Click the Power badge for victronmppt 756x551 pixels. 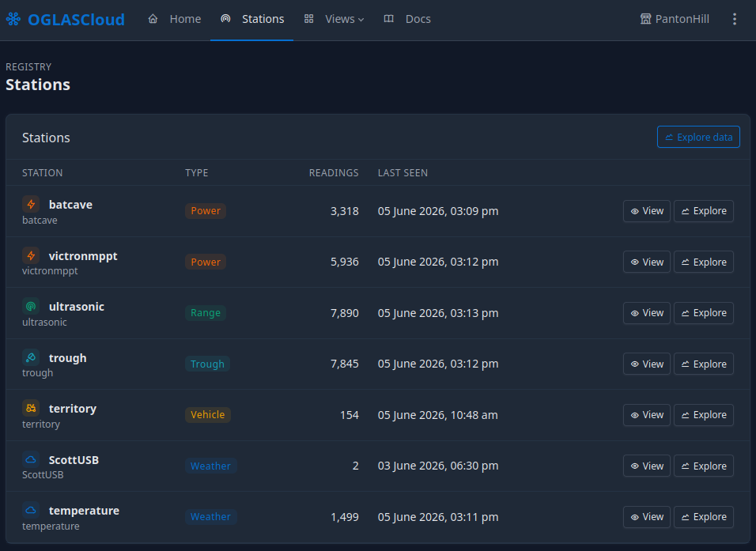pos(206,262)
